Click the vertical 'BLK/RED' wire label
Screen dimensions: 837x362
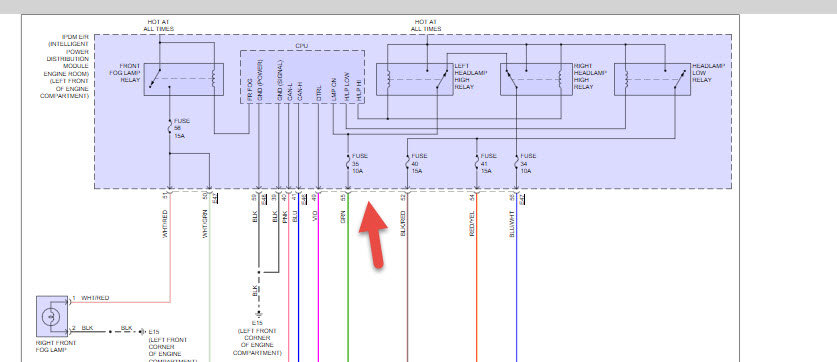404,224
